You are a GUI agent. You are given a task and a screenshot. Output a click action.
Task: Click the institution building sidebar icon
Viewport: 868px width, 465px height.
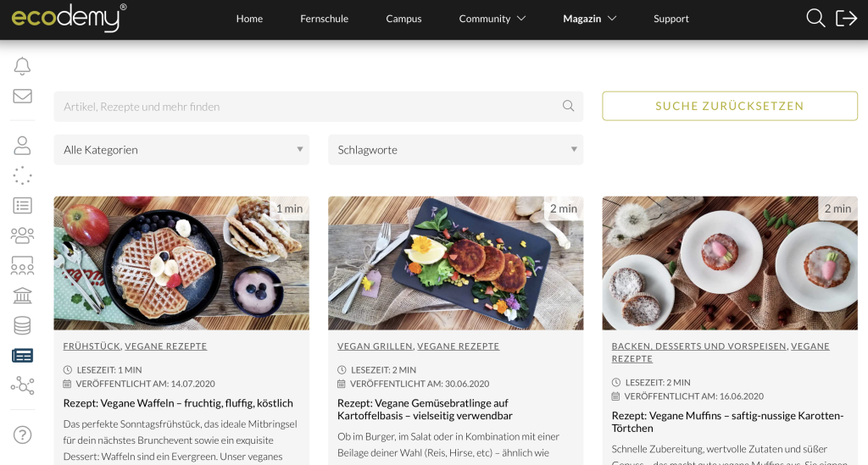pos(22,296)
